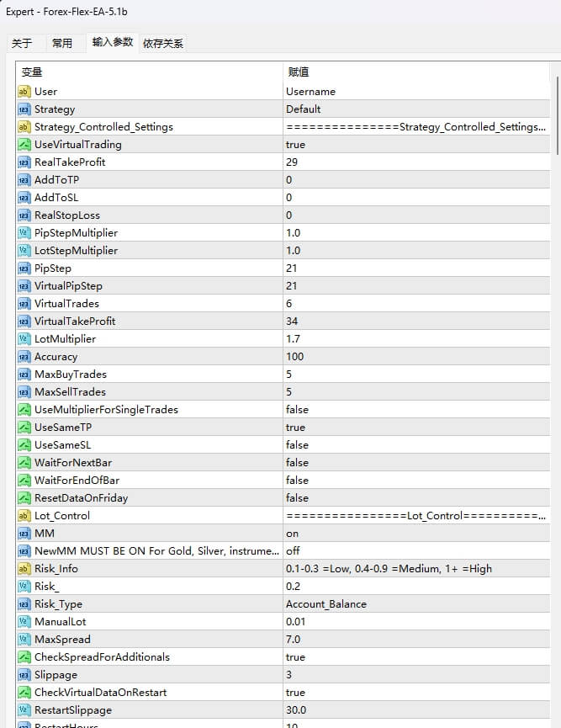The image size is (561, 728).
Task: Select the 输入参数 tab
Action: tap(113, 42)
